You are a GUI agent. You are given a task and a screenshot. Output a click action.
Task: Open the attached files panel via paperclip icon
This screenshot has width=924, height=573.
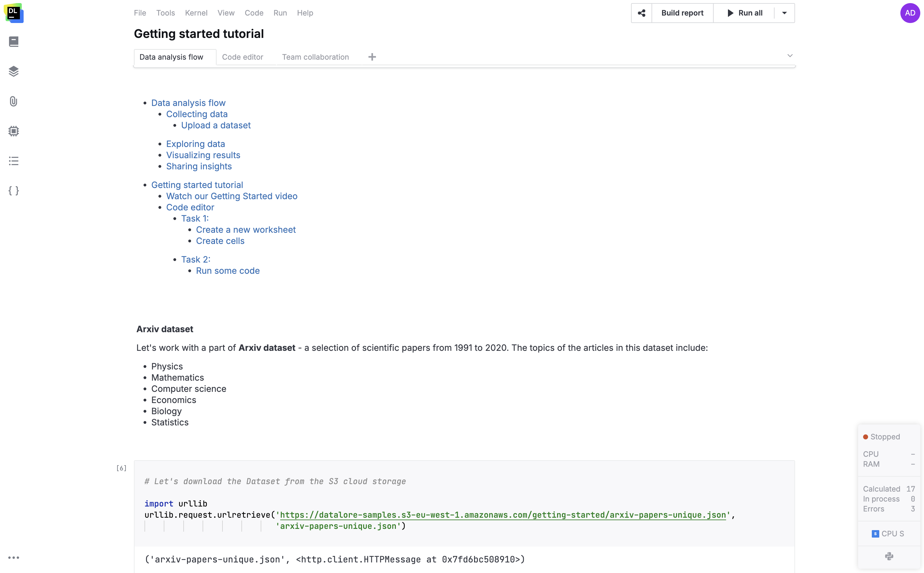click(x=14, y=101)
